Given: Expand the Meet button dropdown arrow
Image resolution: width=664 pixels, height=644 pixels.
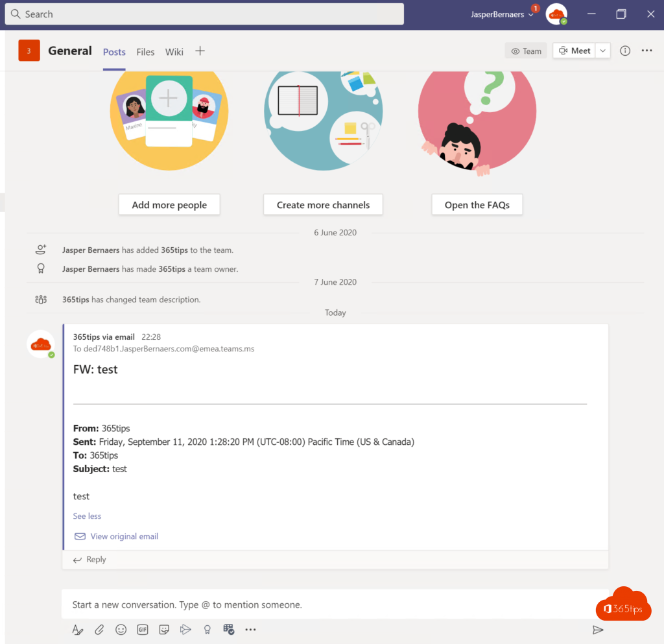Looking at the screenshot, I should coord(603,51).
